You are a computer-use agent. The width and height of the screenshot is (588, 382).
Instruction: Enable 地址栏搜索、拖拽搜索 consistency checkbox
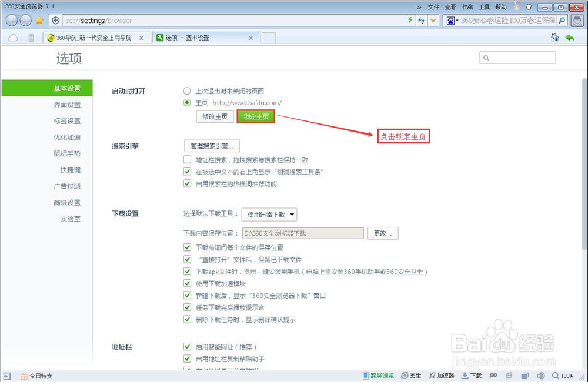click(187, 160)
